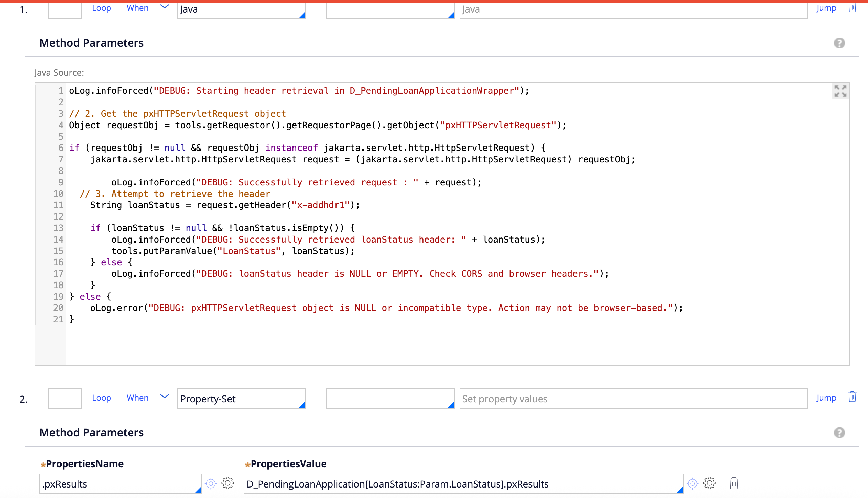This screenshot has height=498, width=868.
Task: Click the help icon for step 1 Method Parameters
Action: pos(839,43)
